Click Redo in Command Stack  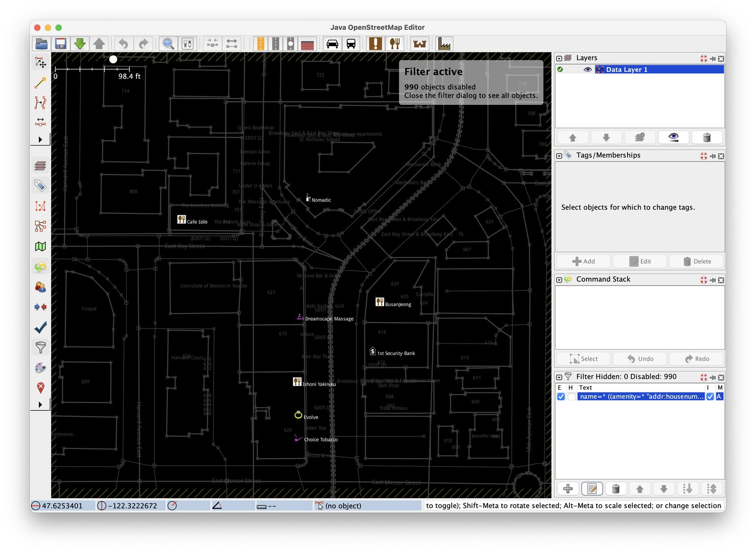pyautogui.click(x=697, y=359)
